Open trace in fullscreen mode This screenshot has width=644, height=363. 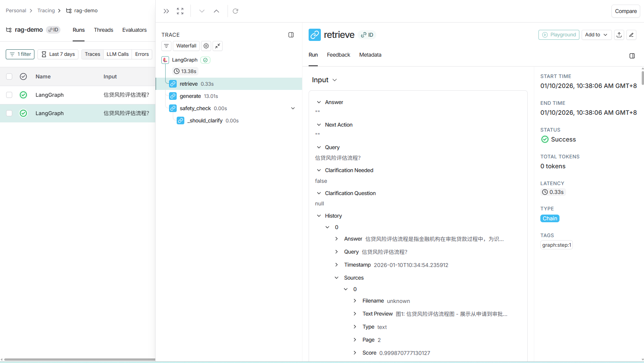click(180, 11)
